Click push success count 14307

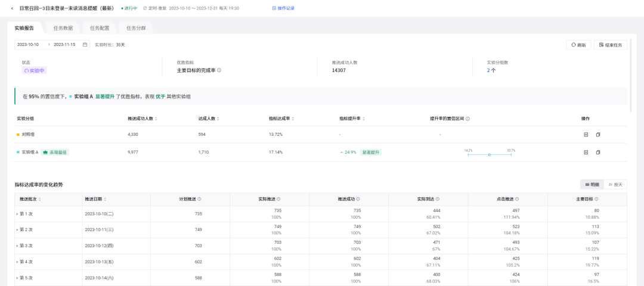tap(339, 70)
